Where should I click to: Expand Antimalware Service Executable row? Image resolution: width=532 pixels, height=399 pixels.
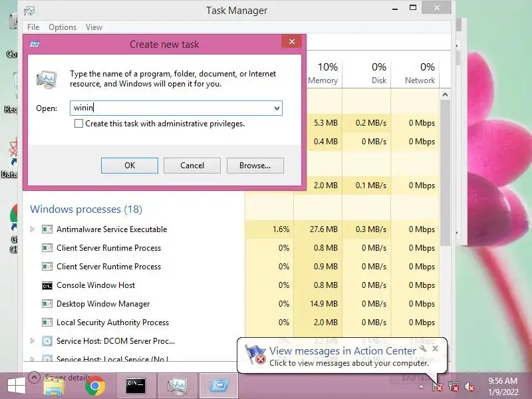click(32, 229)
